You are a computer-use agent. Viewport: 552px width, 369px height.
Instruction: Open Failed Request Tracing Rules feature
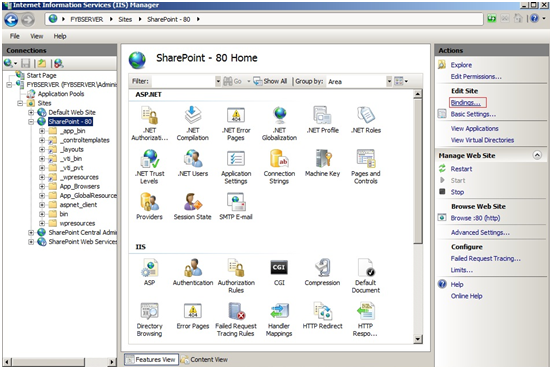coord(236,320)
